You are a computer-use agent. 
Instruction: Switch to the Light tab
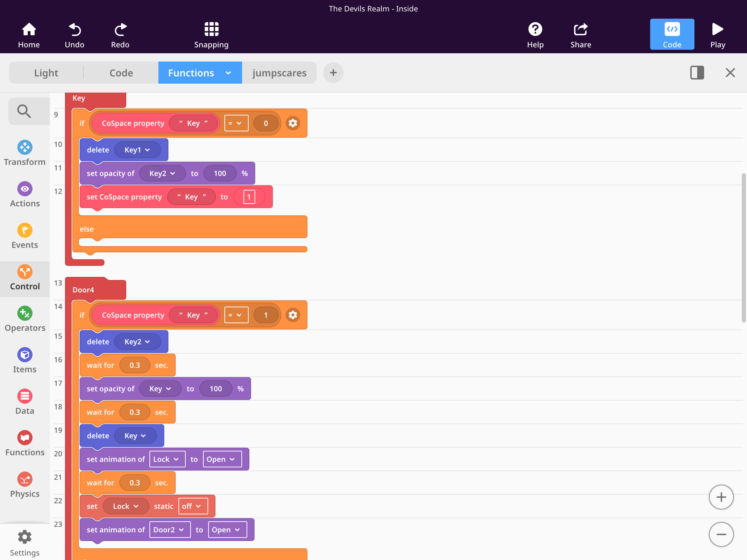click(46, 73)
